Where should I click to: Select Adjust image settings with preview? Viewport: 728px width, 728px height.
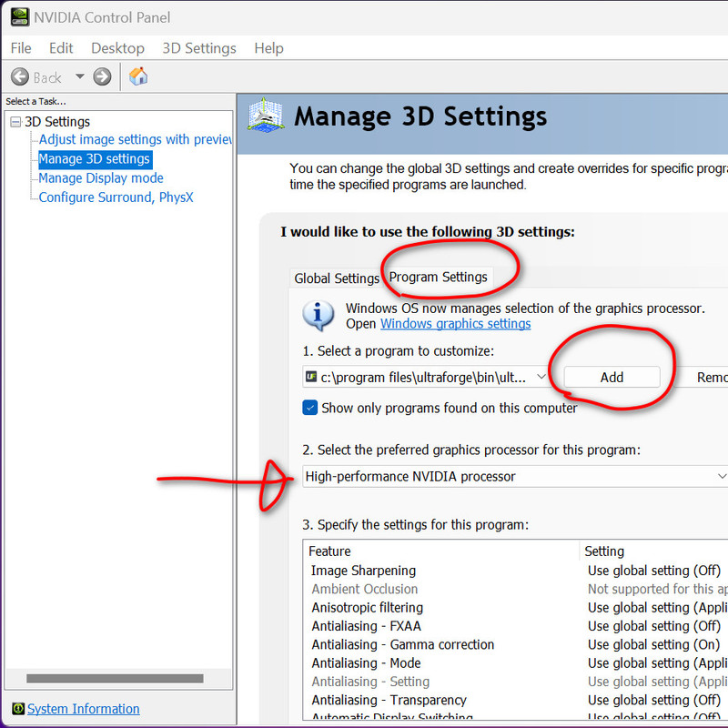tap(135, 139)
